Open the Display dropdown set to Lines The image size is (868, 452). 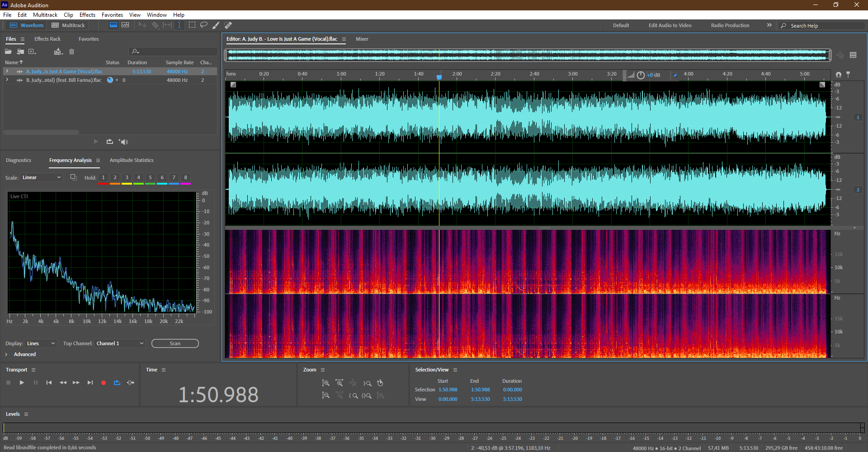point(41,343)
